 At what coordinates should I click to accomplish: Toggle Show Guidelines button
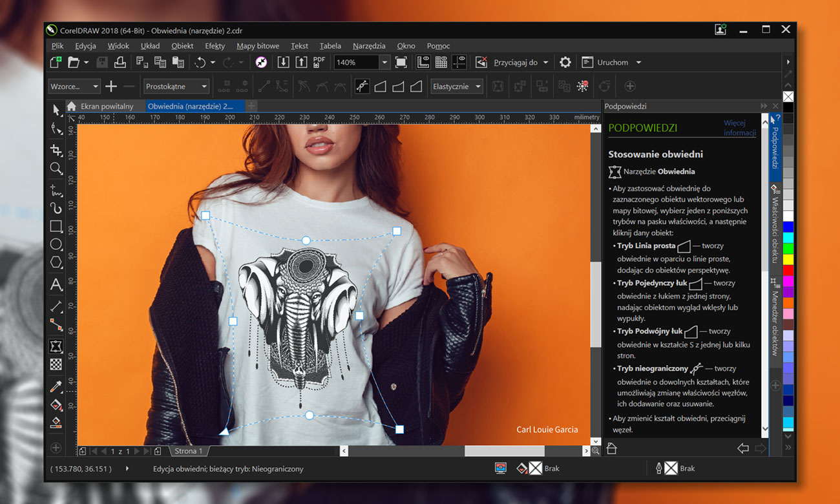(459, 62)
